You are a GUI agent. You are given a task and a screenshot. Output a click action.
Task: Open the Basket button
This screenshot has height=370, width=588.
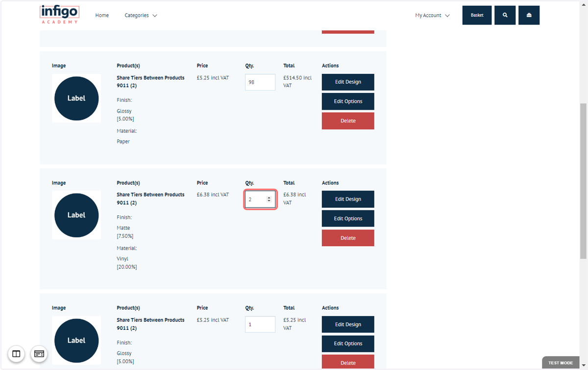(x=477, y=15)
